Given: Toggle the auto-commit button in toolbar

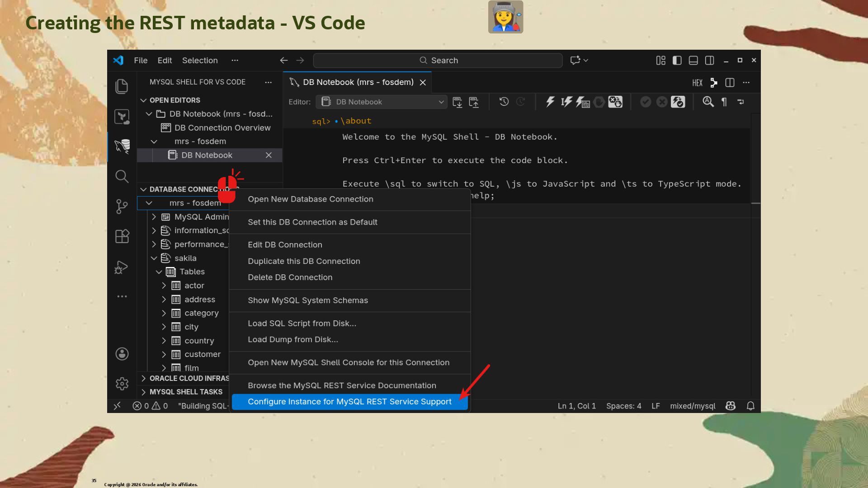Looking at the screenshot, I should pos(677,102).
